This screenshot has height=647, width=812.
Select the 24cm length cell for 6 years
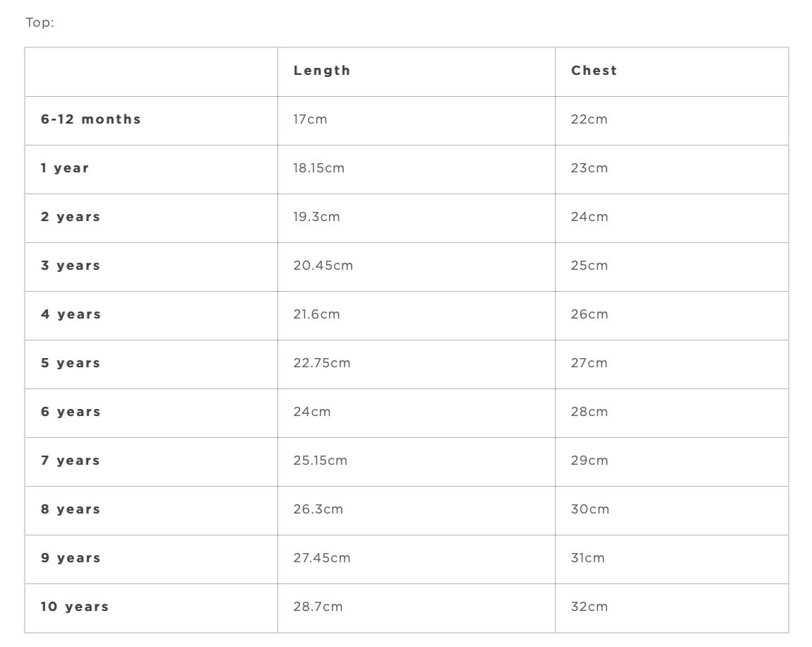[312, 412]
